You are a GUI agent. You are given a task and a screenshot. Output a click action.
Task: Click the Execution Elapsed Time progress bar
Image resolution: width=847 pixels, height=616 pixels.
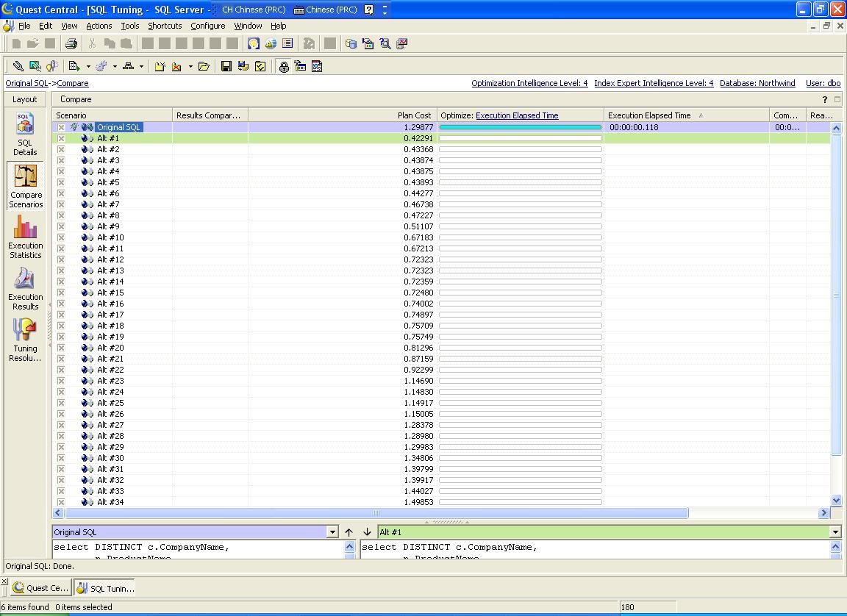pyautogui.click(x=520, y=126)
